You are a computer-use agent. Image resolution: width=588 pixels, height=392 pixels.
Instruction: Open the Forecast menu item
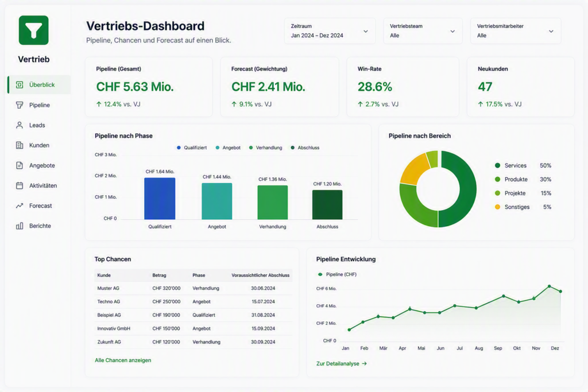39,205
